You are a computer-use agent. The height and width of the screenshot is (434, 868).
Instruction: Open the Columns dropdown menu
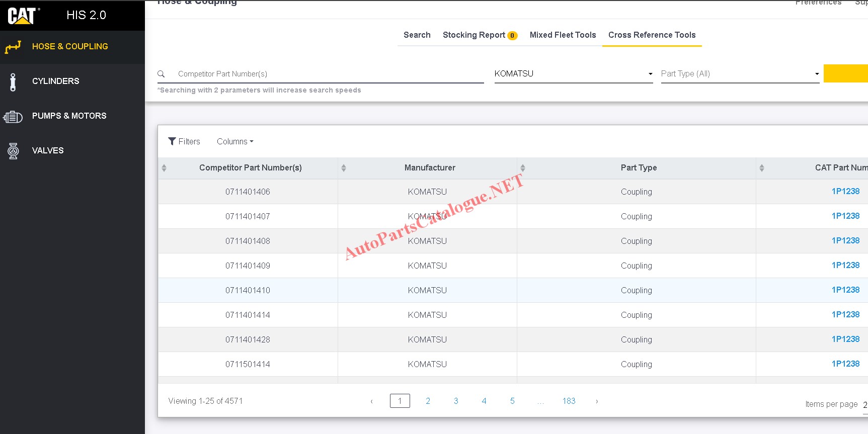pyautogui.click(x=235, y=142)
